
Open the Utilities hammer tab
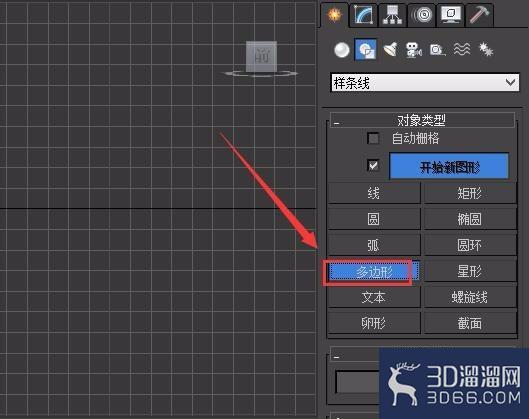[x=479, y=15]
